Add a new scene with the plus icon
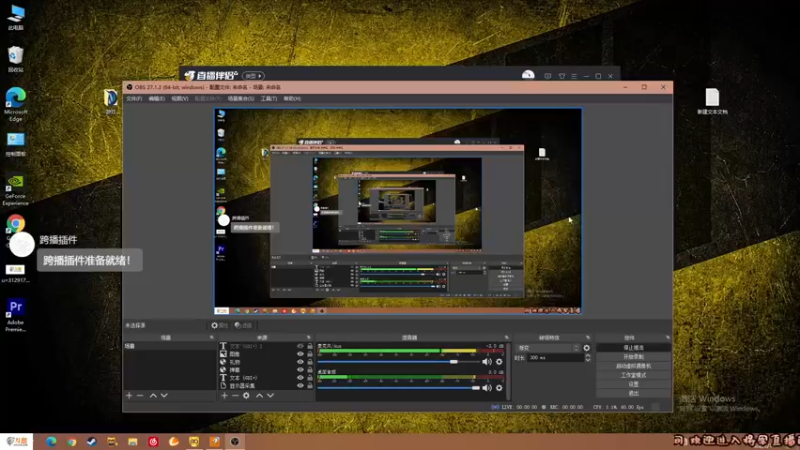This screenshot has height=450, width=800. [x=129, y=395]
